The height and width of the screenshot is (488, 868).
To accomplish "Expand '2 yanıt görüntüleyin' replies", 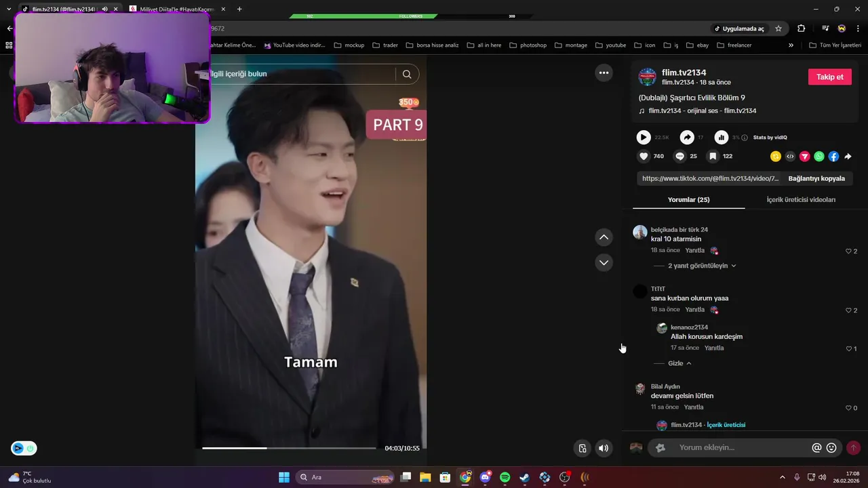I will point(702,266).
